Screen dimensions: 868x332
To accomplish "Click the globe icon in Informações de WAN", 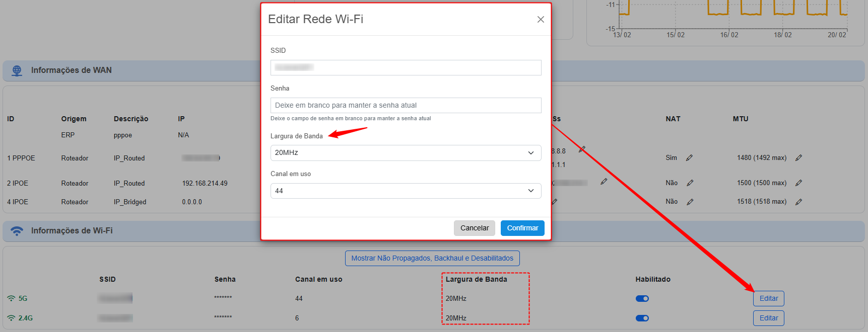I will click(17, 70).
